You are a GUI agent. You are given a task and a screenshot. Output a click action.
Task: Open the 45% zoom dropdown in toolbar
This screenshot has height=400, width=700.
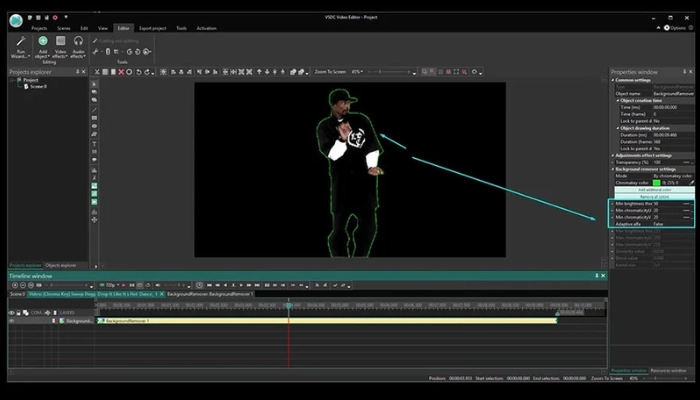tap(357, 72)
